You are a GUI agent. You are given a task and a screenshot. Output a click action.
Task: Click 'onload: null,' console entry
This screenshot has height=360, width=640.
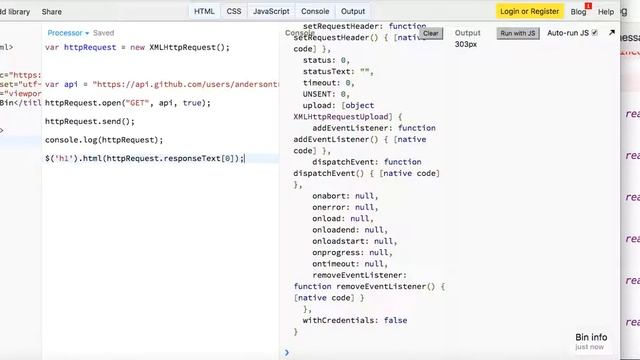343,218
